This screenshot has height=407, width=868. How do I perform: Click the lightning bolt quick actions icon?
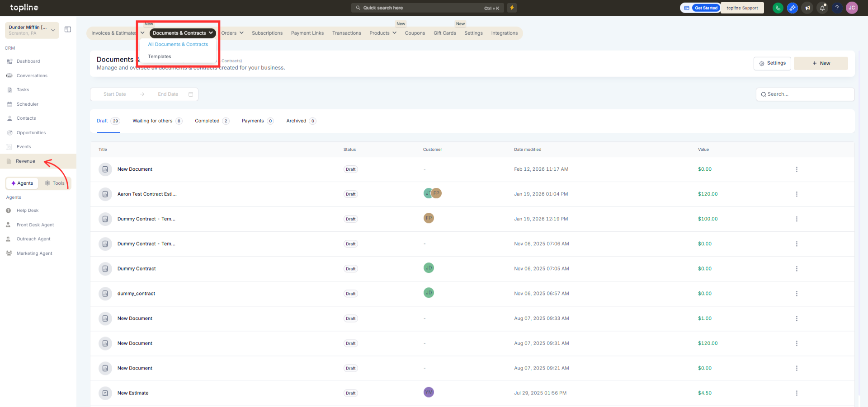512,8
